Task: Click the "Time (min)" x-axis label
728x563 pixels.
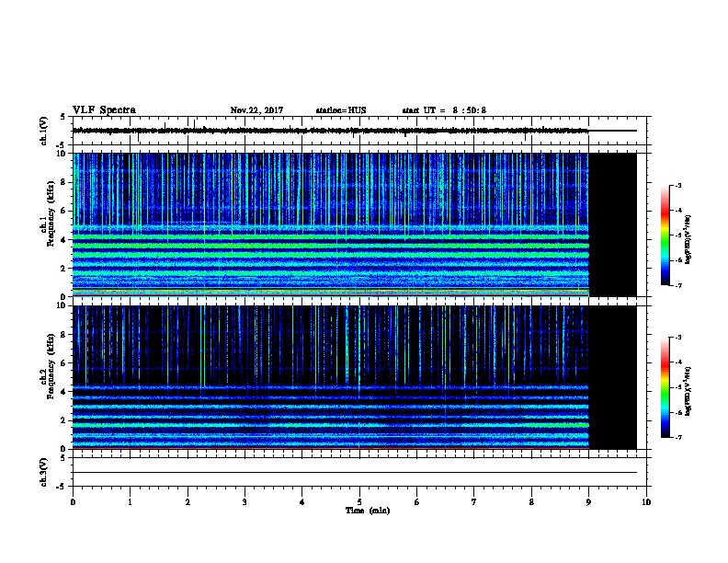Action: [368, 511]
